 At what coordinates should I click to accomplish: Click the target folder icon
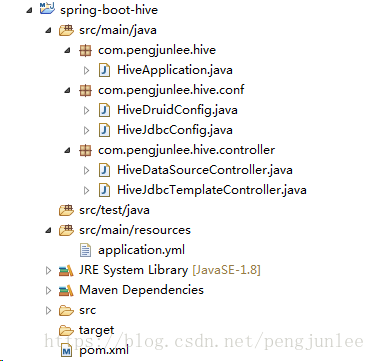coord(66,331)
